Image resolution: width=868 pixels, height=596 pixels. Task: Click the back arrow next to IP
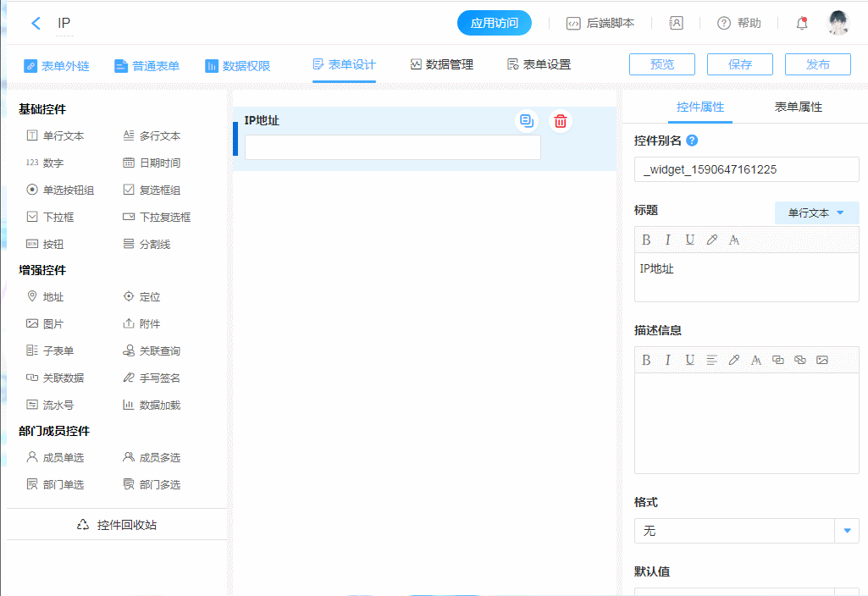coord(36,24)
